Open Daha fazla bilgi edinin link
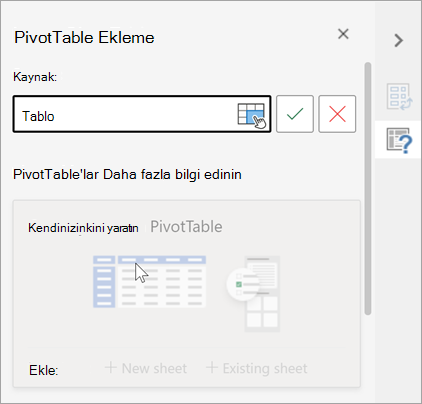The height and width of the screenshot is (404, 422). point(172,174)
